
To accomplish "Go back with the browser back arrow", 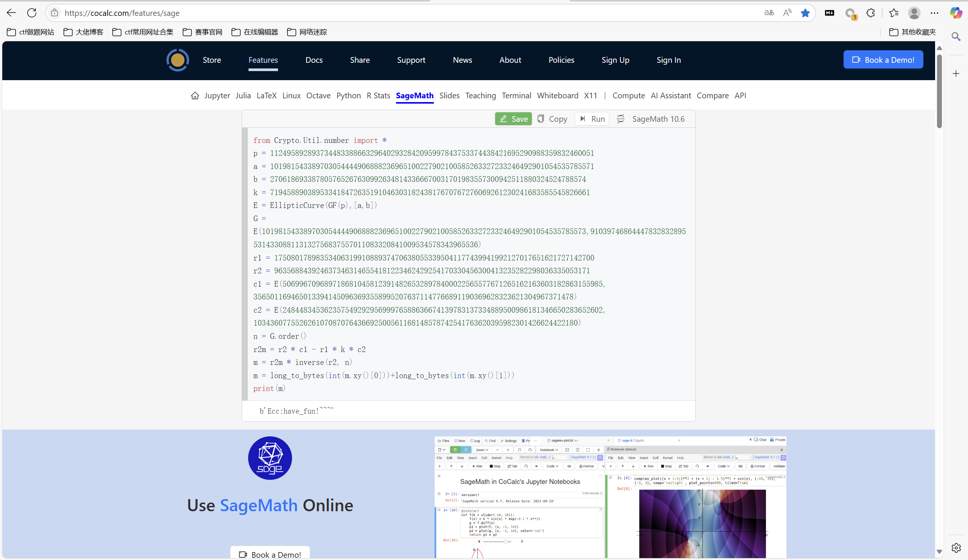I will tap(11, 13).
